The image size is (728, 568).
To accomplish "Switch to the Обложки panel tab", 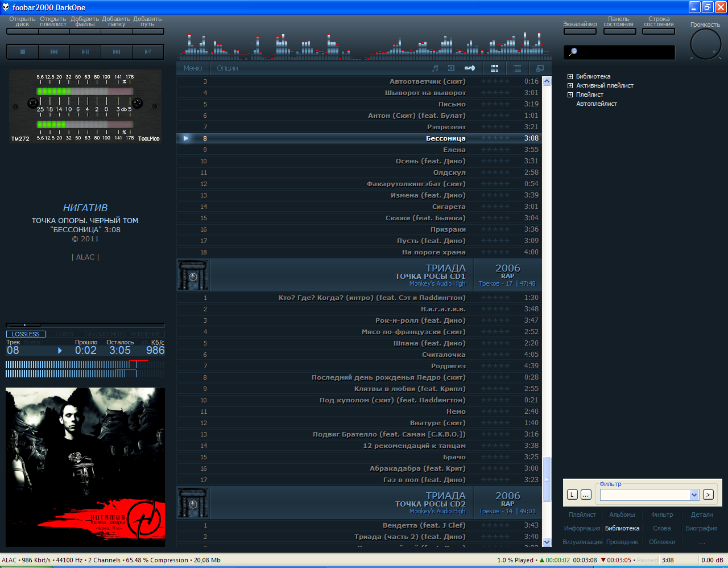I will pyautogui.click(x=662, y=542).
